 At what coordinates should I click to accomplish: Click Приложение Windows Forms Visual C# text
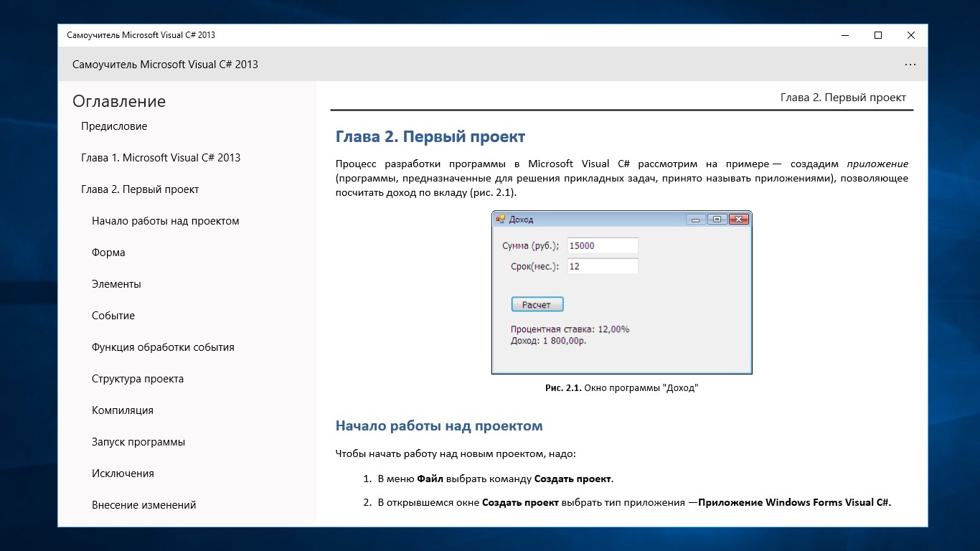793,502
